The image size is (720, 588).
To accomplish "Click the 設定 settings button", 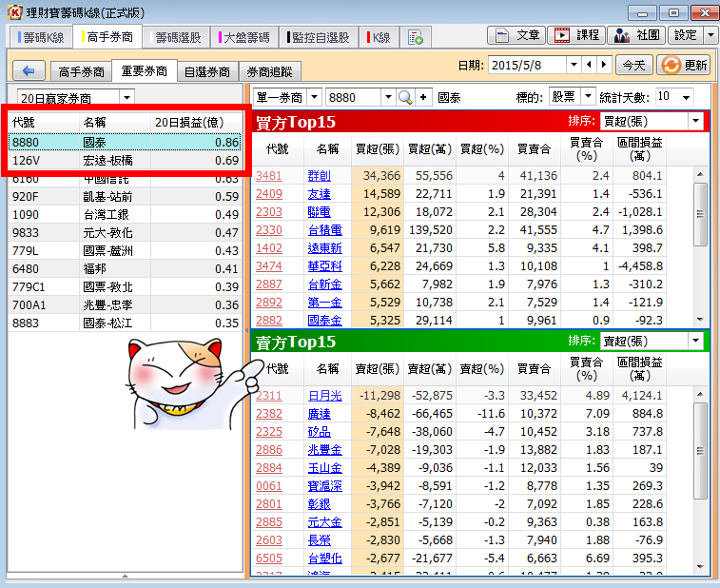I will pos(685,35).
